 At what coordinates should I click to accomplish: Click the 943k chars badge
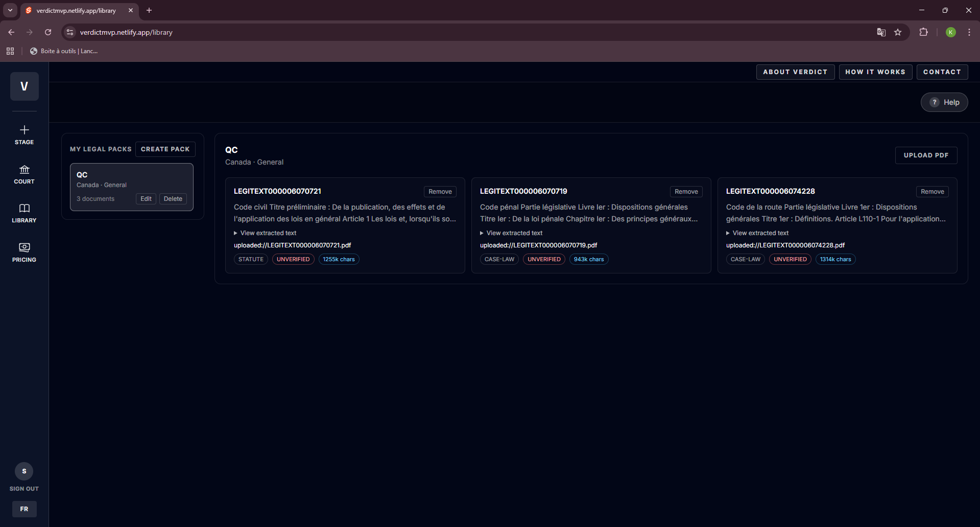pos(589,259)
